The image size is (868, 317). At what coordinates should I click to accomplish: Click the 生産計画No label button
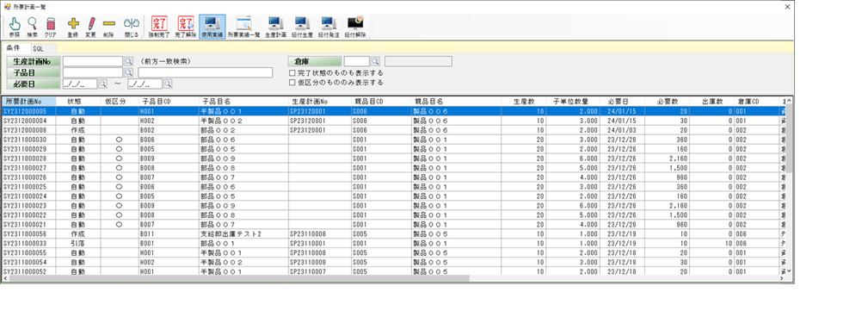[34, 61]
